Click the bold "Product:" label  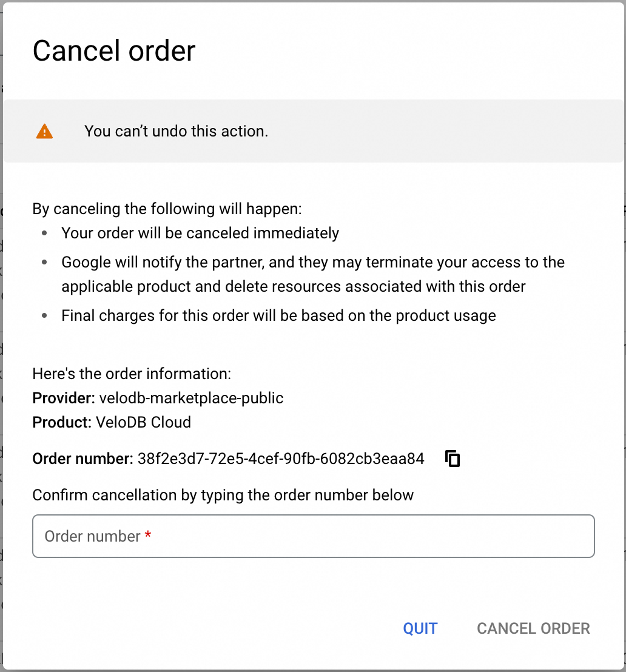tap(62, 422)
